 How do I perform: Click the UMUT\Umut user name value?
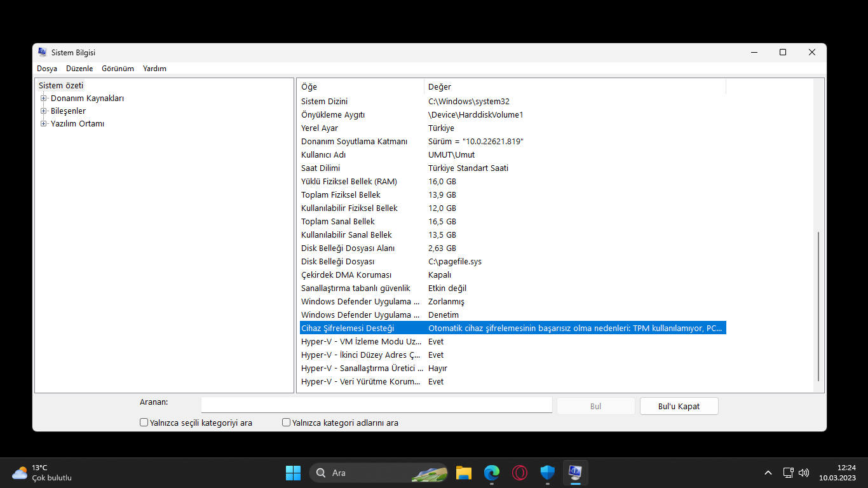(452, 155)
